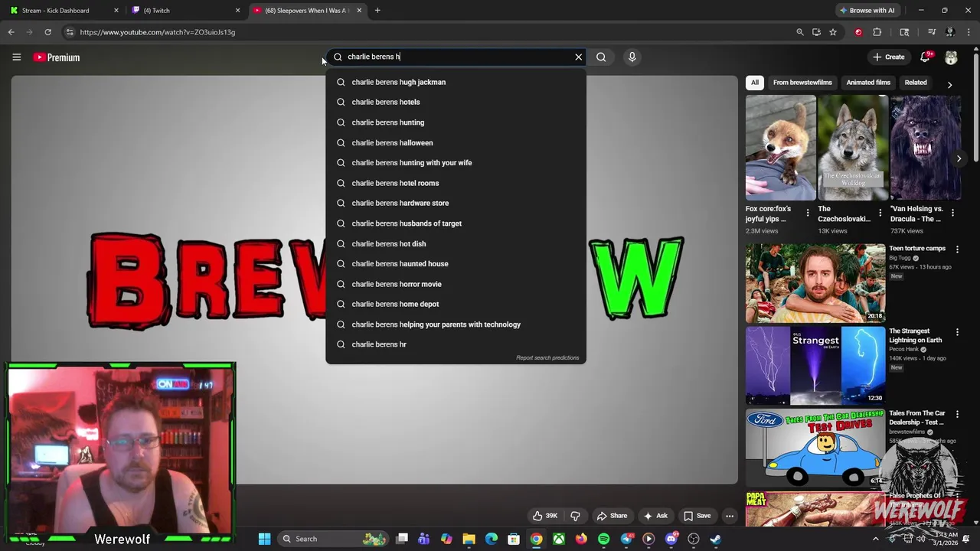Clear the search box text
Image resolution: width=980 pixels, height=551 pixels.
(x=579, y=57)
